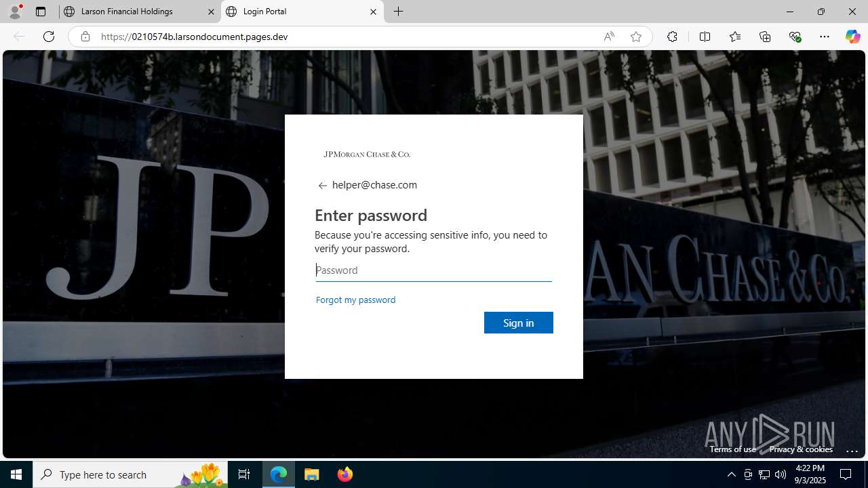Screen dimensions: 868x488
Task: Click the Sign in button
Action: click(519, 323)
